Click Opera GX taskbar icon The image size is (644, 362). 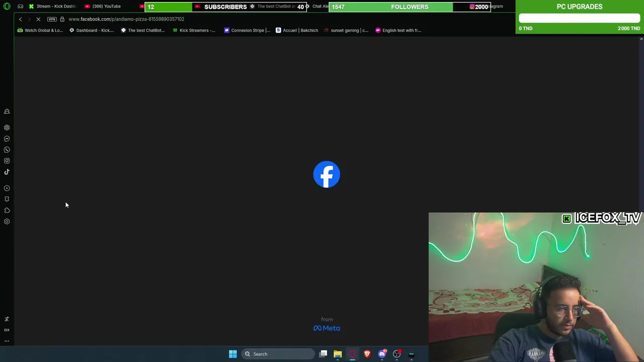[x=352, y=354]
